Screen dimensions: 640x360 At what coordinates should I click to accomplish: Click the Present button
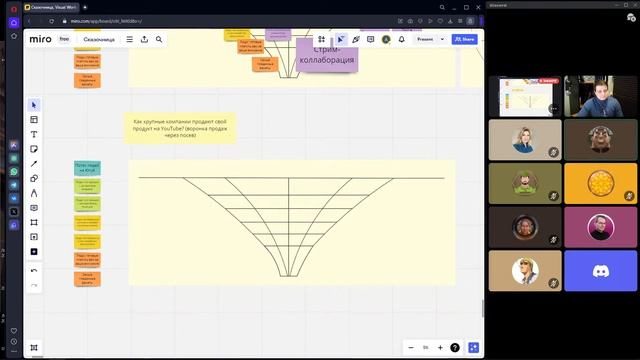tap(425, 39)
